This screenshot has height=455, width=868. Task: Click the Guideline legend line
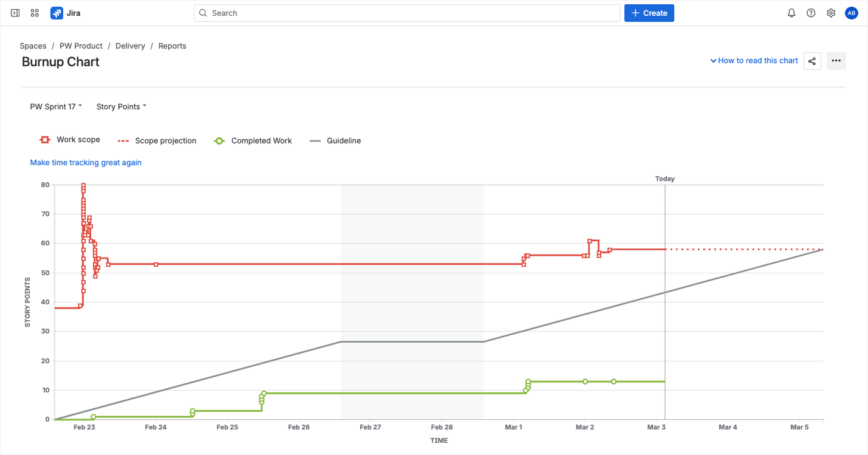click(x=315, y=141)
